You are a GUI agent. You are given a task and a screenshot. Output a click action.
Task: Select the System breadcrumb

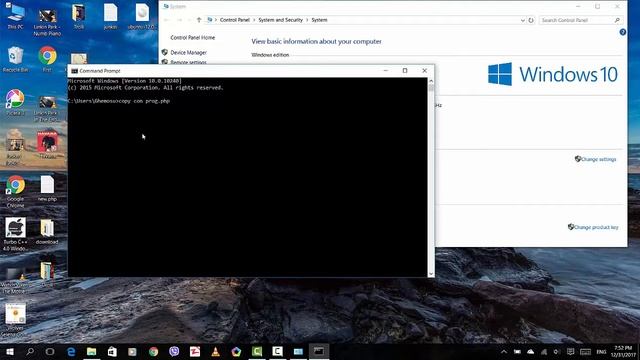[x=319, y=20]
